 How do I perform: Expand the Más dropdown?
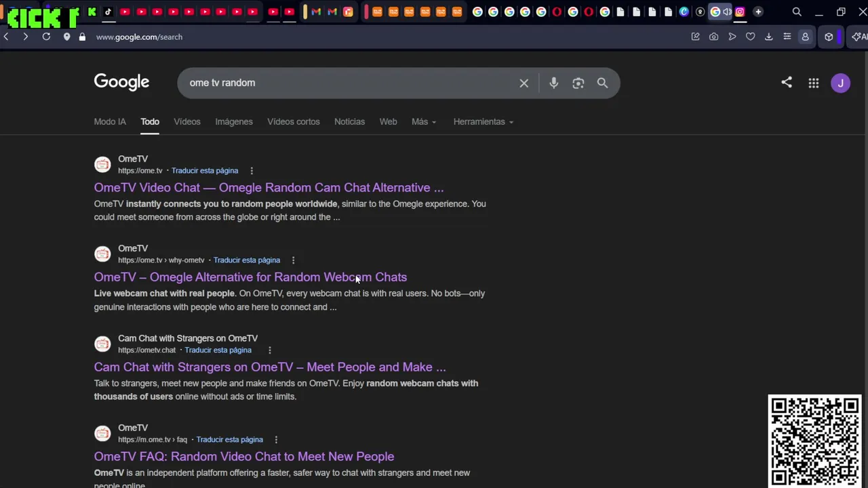click(x=424, y=121)
